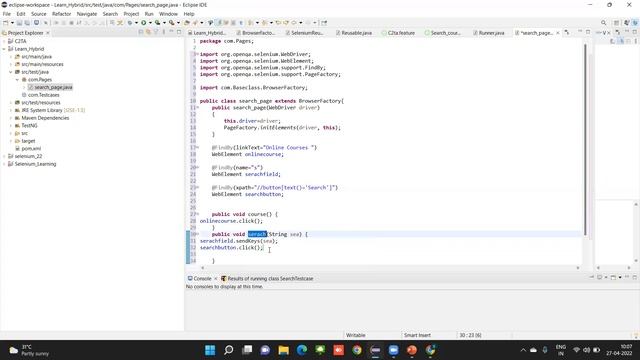Close the search_page editor tab
Image resolution: width=640 pixels, height=360 pixels.
coord(558,33)
